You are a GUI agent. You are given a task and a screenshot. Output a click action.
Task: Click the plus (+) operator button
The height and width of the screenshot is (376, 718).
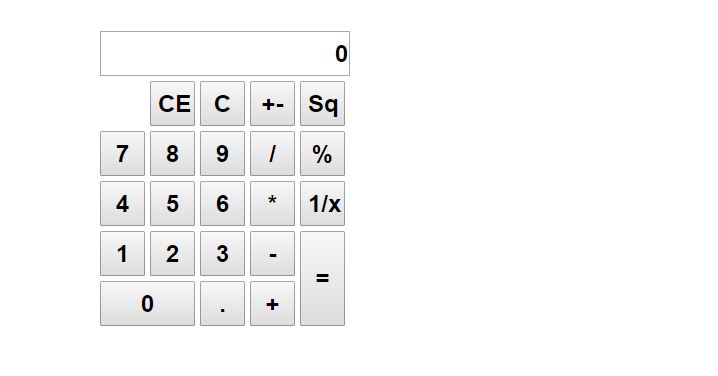click(x=272, y=303)
